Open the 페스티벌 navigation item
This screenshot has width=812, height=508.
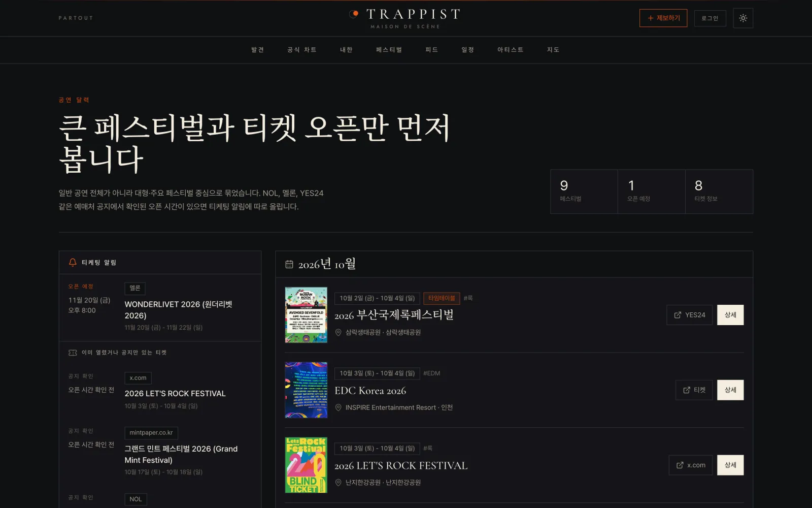389,50
